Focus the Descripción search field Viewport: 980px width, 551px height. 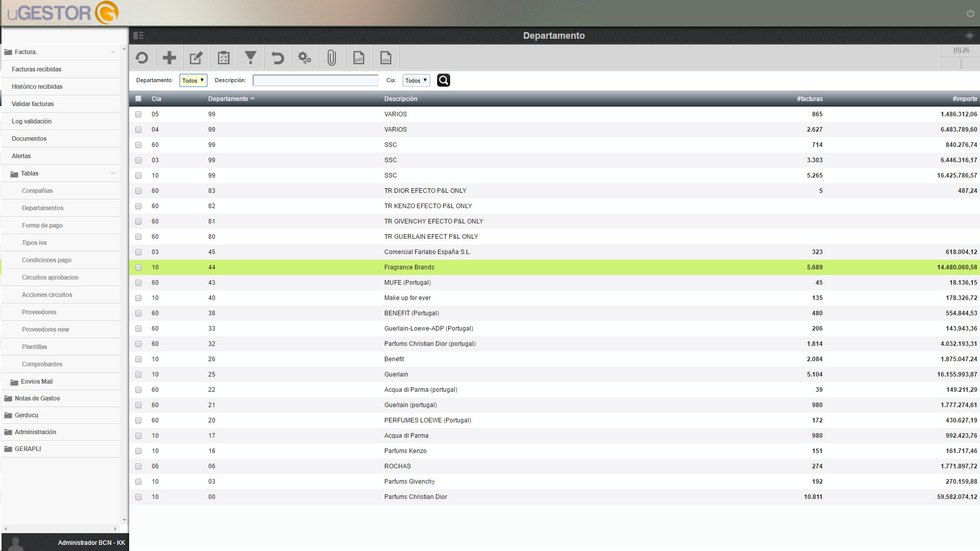[x=315, y=81]
